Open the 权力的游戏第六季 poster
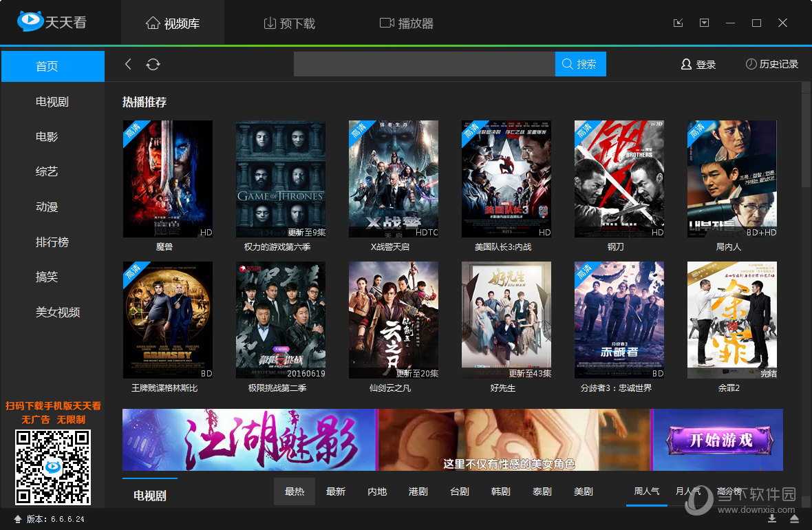The image size is (812, 530). 281,179
